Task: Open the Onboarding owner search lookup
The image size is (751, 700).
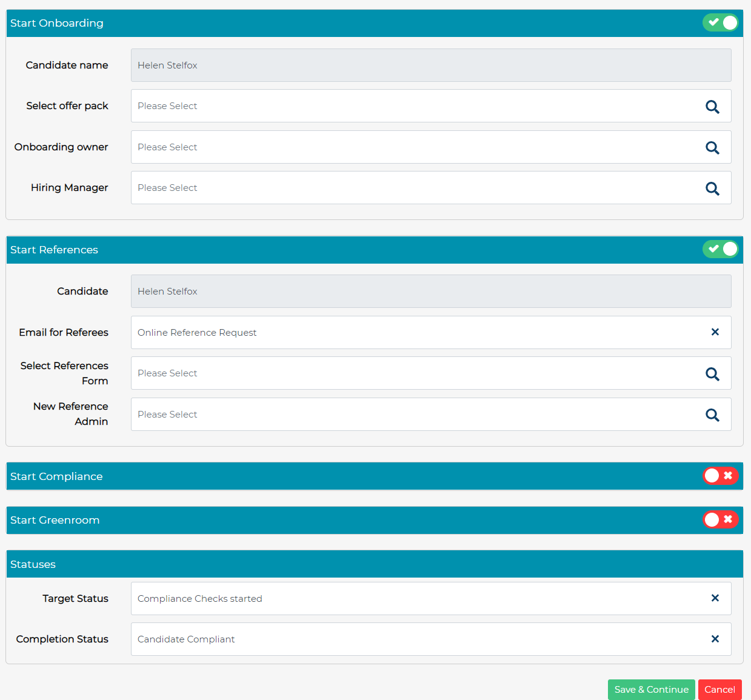Action: pyautogui.click(x=712, y=147)
